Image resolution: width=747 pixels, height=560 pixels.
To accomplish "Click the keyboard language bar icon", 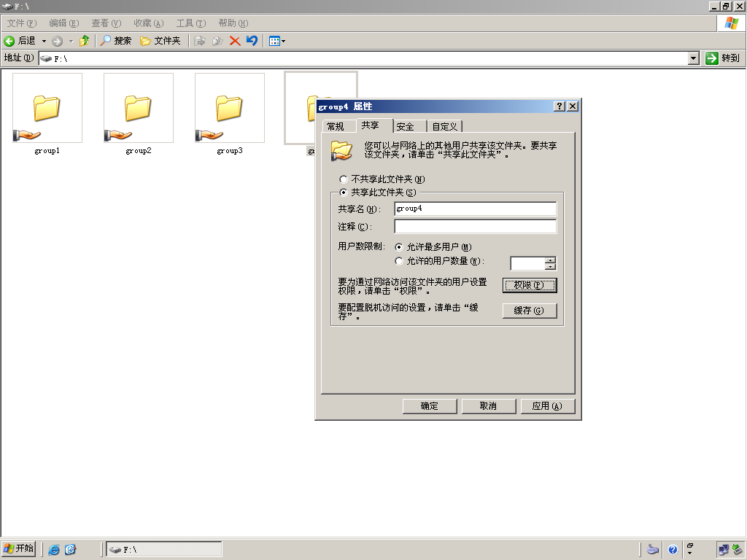I will (653, 550).
